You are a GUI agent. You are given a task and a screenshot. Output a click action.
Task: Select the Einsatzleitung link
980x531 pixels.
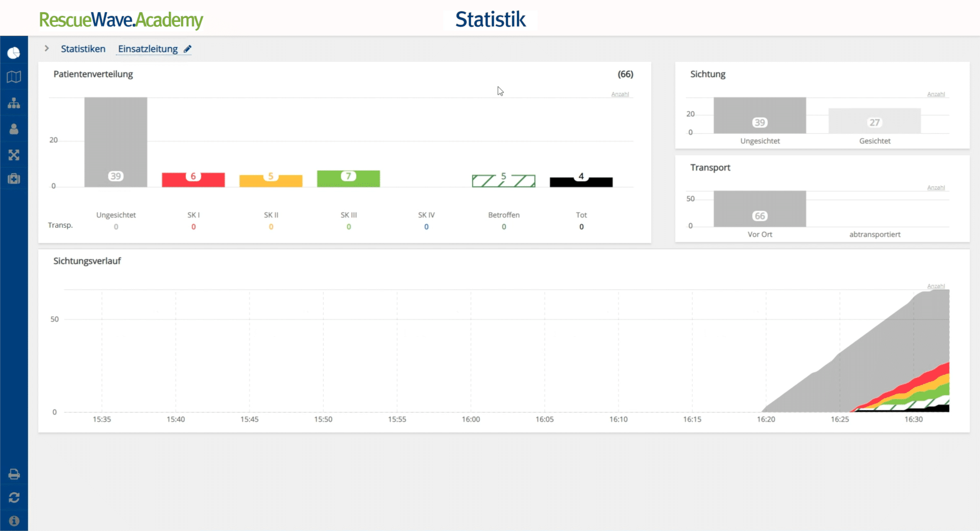coord(148,49)
